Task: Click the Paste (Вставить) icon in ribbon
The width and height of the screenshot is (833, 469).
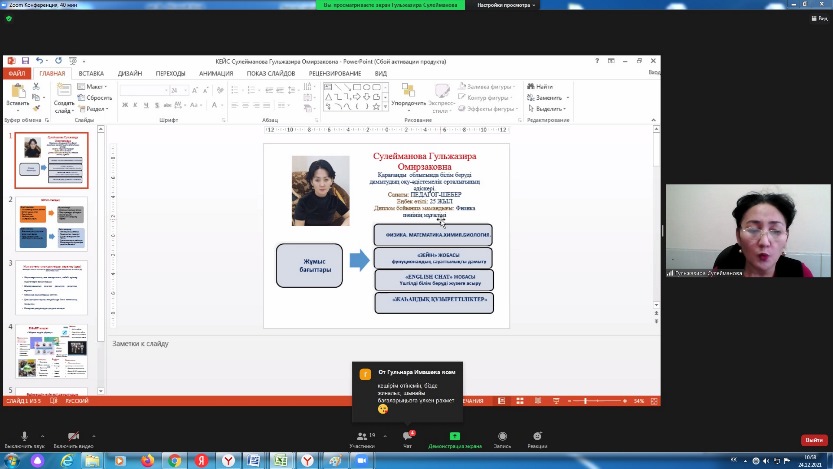Action: pos(17,93)
